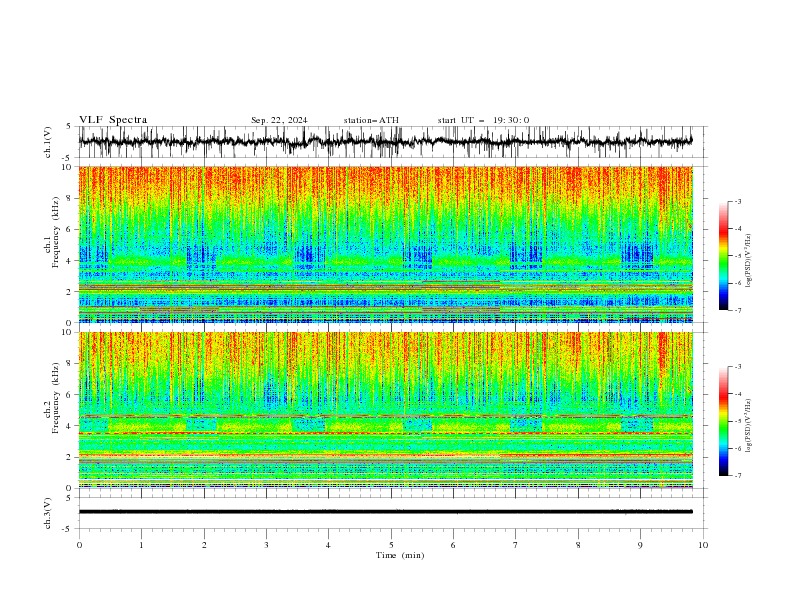
Task: Click the "-3" value on ch.2 colorbar
Action: coord(738,367)
